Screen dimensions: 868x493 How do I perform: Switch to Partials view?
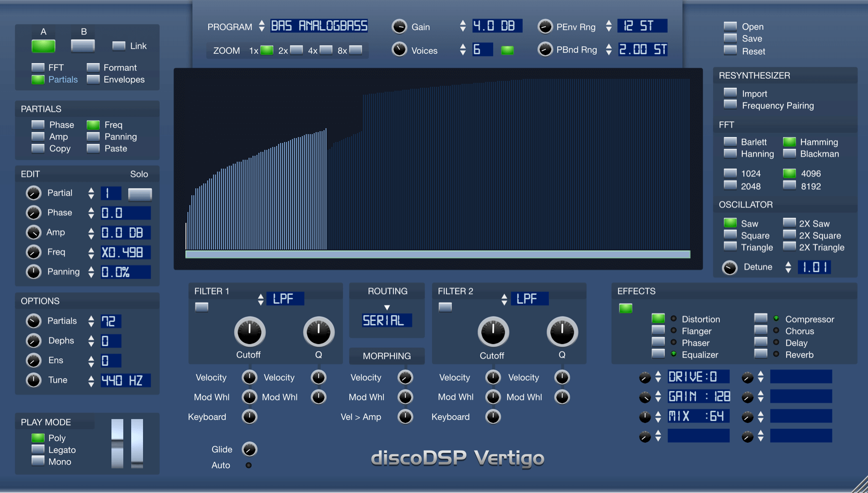(x=38, y=79)
